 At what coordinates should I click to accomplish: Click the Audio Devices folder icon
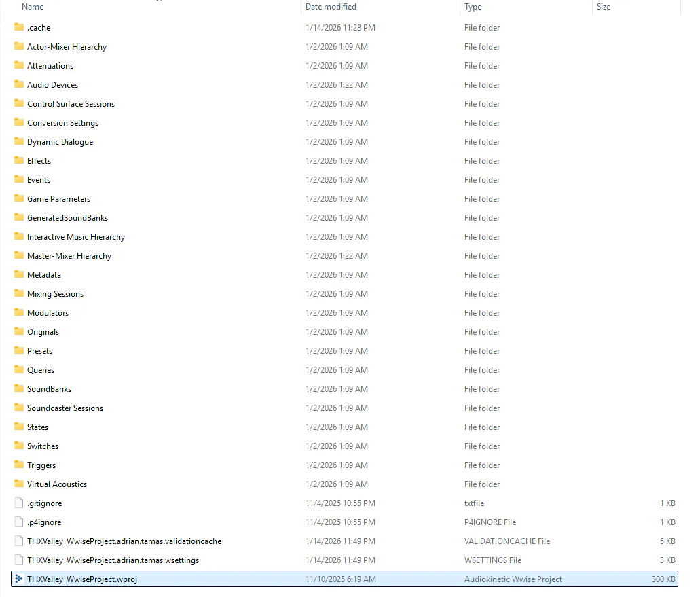(19, 84)
